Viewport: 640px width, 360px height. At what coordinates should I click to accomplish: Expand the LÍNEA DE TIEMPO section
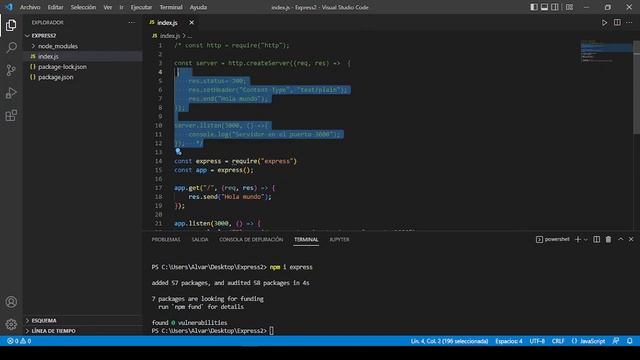point(82,331)
